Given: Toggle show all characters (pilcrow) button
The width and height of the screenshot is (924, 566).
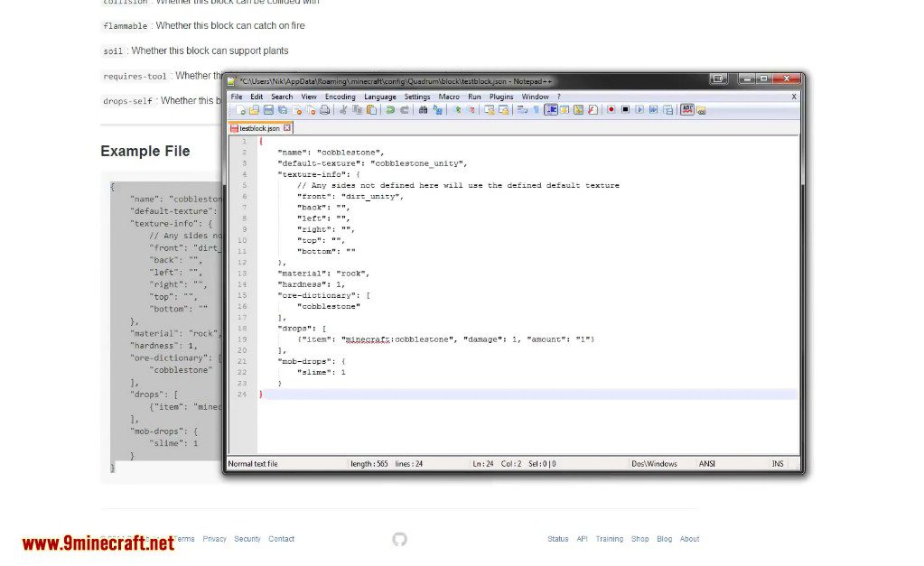Looking at the screenshot, I should tap(537, 110).
